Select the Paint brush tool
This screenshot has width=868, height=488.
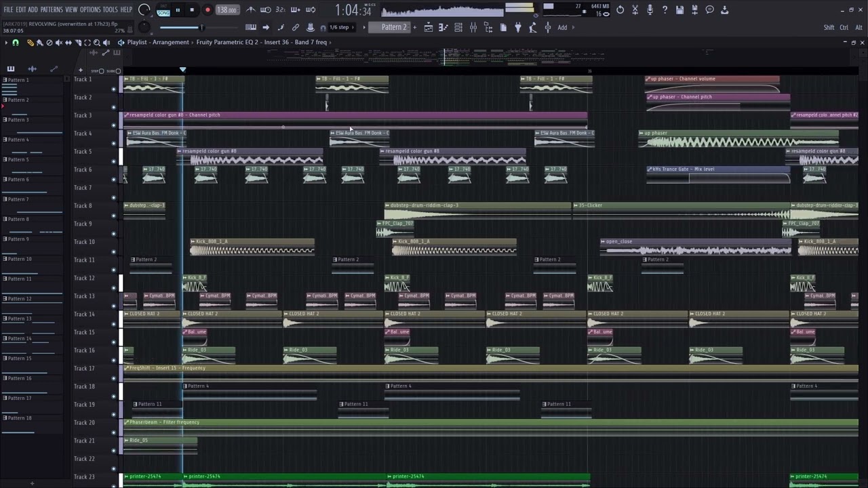coord(39,43)
